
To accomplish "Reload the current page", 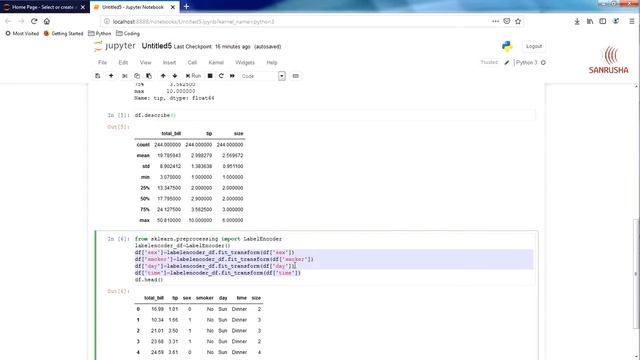I will (34, 21).
